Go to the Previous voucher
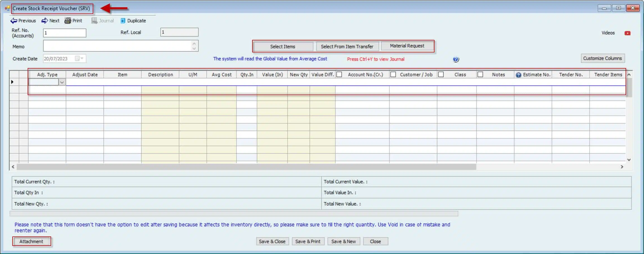Viewport: 644px width, 254px height. [x=23, y=21]
